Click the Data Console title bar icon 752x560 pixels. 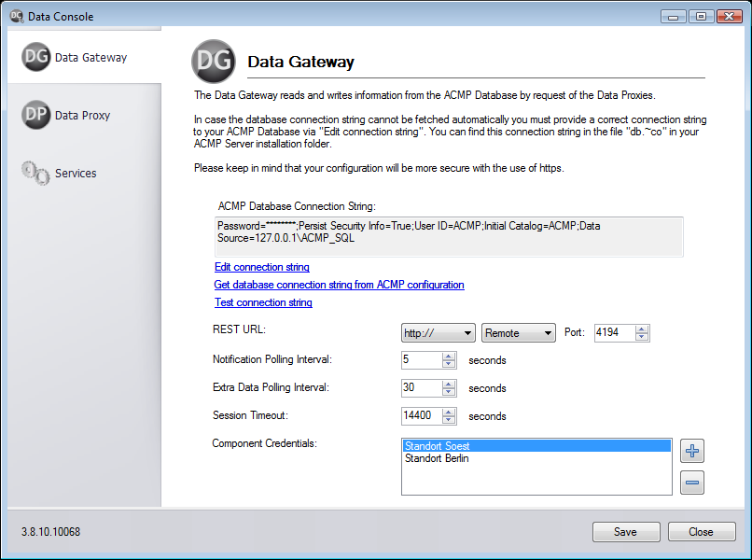[15, 16]
